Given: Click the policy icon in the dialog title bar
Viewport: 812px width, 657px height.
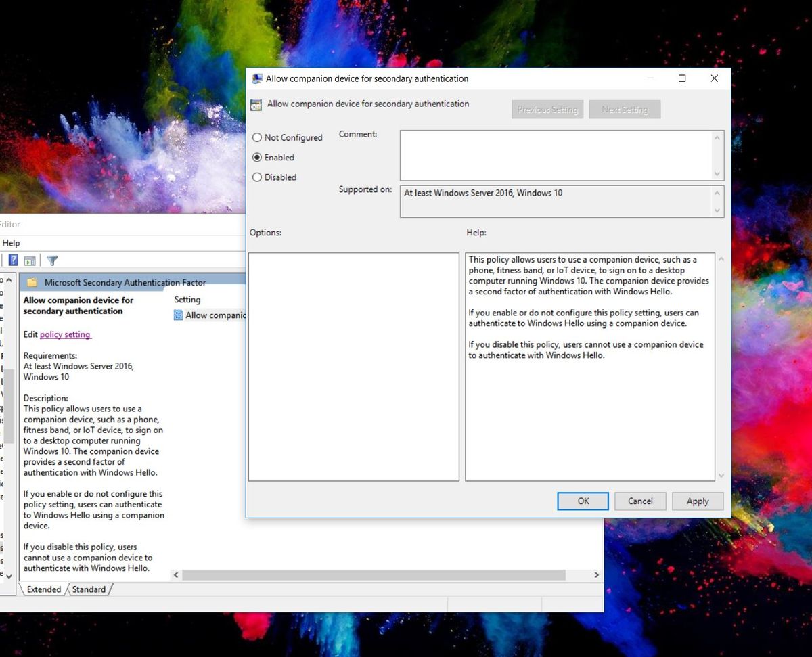Looking at the screenshot, I should (x=257, y=78).
